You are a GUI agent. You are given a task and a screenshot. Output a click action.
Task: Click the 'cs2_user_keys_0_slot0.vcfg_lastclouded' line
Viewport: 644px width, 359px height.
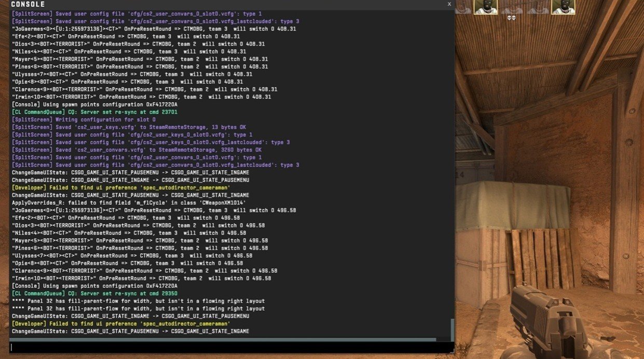coord(150,142)
